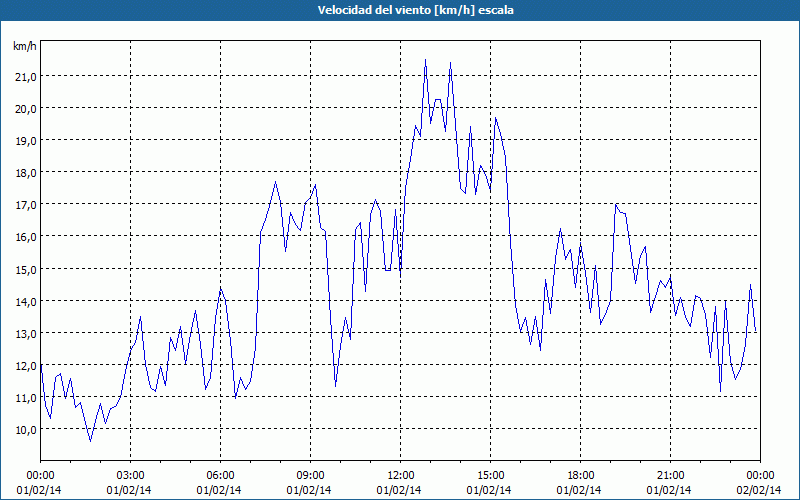800x500 pixels.
Task: Click the 02/02/14 date label
Action: [759, 490]
